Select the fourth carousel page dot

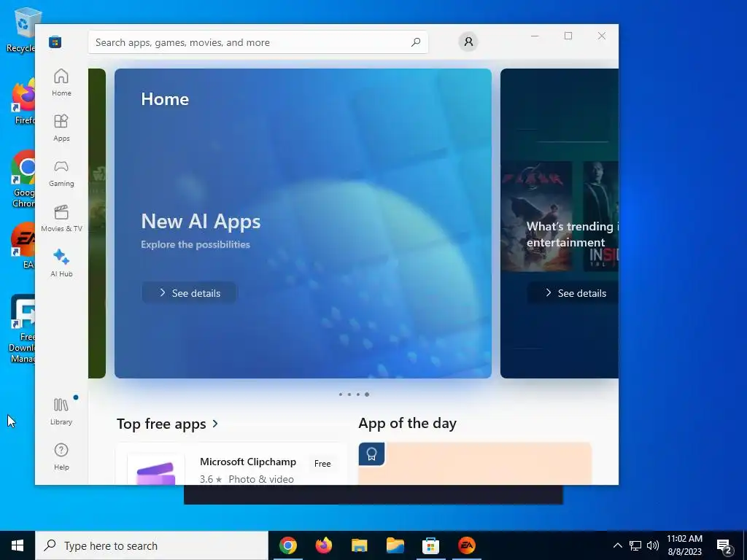[367, 394]
